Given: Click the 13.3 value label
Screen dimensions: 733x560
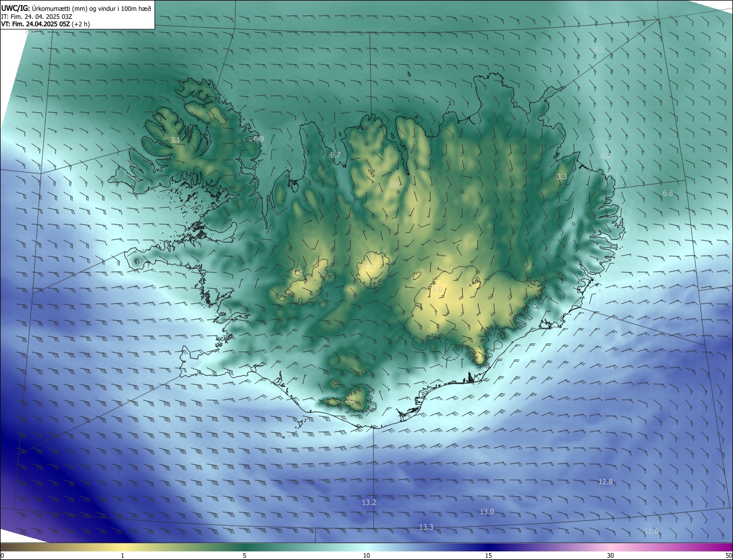Looking at the screenshot, I should tap(426, 527).
